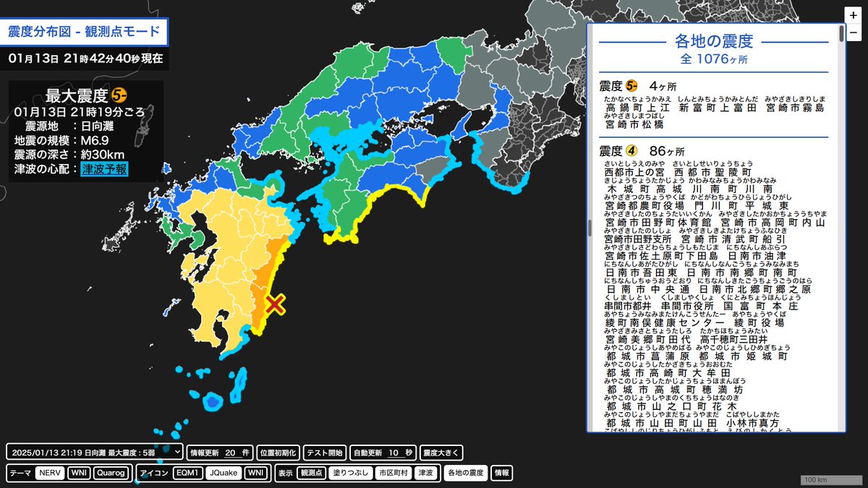The height and width of the screenshot is (488, 868).
Task: Click the scrollbar thumb of the 各地の震度 panel
Action: tap(841, 33)
